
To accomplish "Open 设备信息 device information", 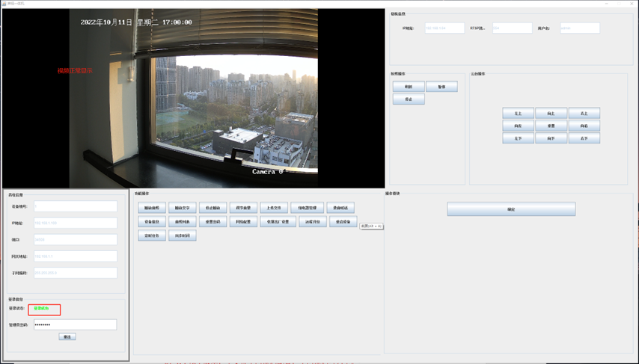I will tap(152, 222).
